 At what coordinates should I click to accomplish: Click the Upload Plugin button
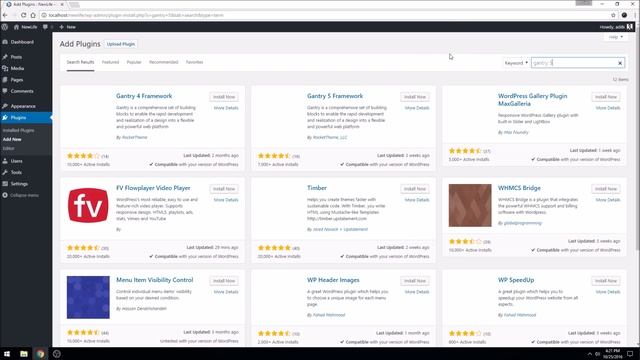pyautogui.click(x=120, y=44)
